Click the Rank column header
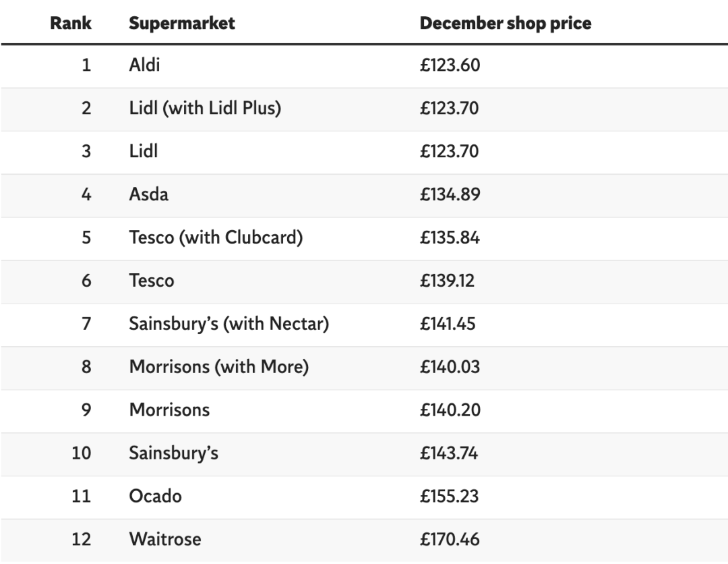728x564 pixels. 70,23
